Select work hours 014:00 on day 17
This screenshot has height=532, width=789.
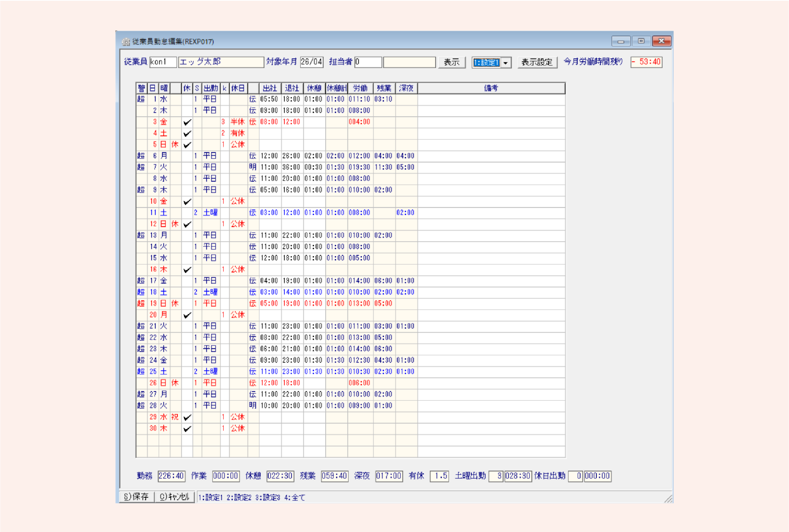coord(360,281)
